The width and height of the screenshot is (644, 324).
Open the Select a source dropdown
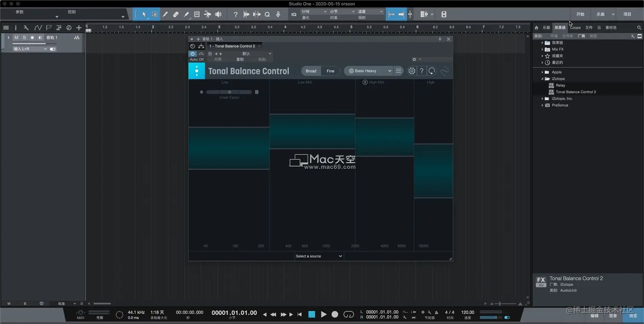pyautogui.click(x=319, y=256)
